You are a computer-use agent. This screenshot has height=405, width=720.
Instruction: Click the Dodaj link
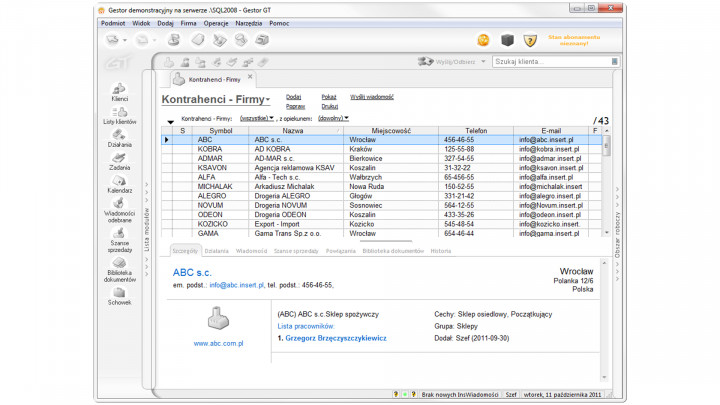(x=294, y=97)
